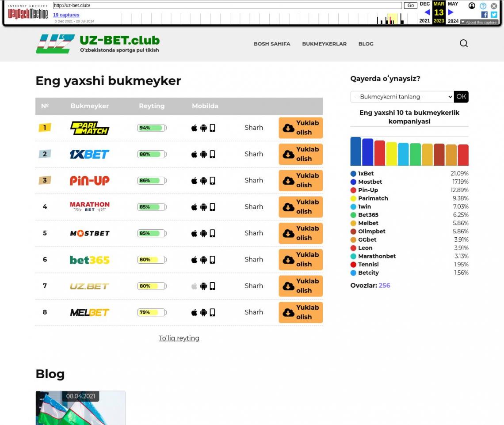Go to next capture with right arrow
Image resolution: width=504 pixels, height=425 pixels.
pyautogui.click(x=451, y=12)
